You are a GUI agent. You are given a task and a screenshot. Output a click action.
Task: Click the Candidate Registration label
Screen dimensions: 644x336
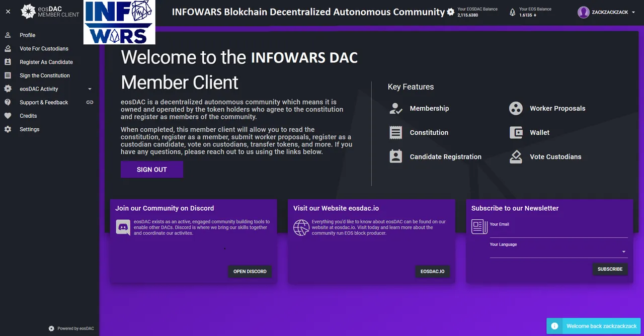[x=446, y=156]
